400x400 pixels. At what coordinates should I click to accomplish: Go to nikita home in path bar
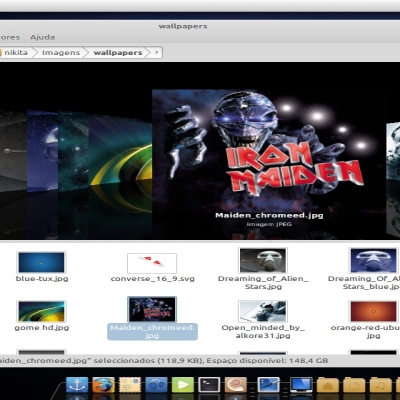click(15, 52)
